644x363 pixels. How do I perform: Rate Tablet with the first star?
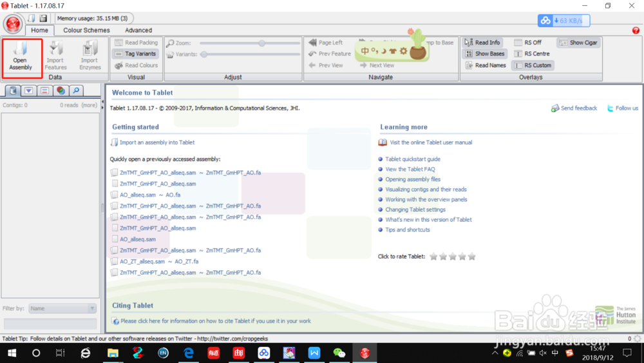tap(433, 257)
